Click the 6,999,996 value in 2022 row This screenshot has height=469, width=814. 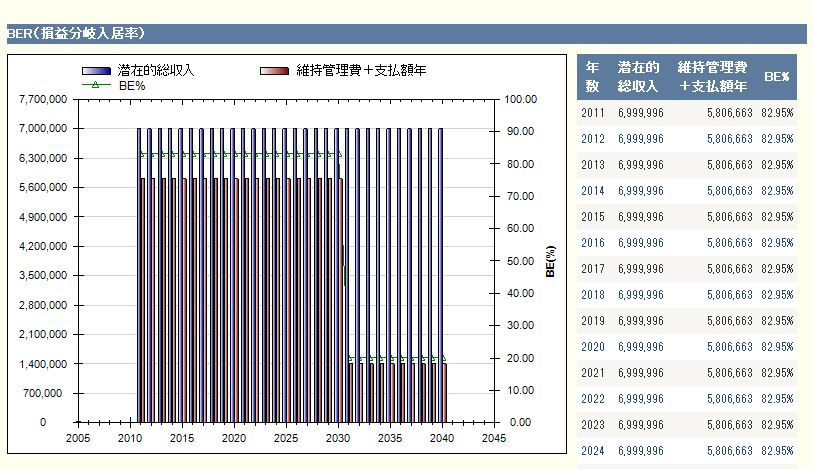tap(641, 399)
